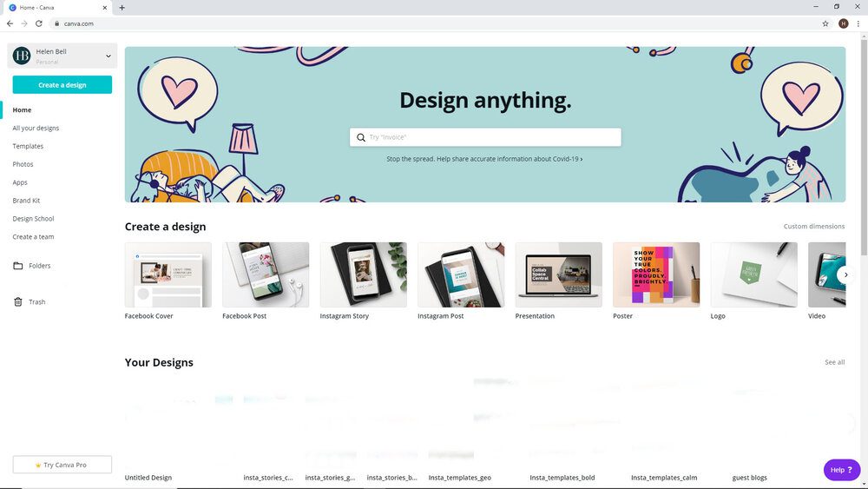Go back with browser back arrow
The height and width of the screenshot is (489, 868).
coord(10,23)
